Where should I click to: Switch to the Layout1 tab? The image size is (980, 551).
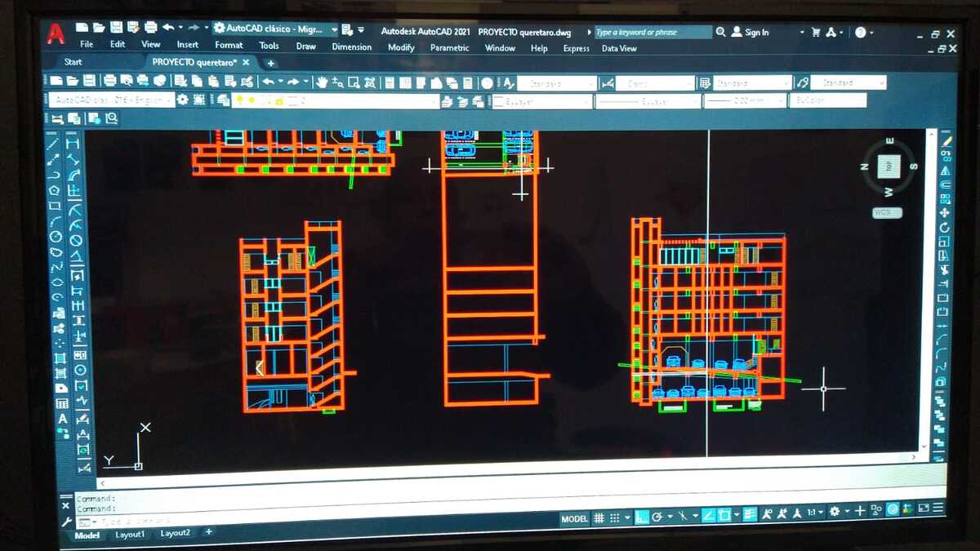[x=130, y=534]
